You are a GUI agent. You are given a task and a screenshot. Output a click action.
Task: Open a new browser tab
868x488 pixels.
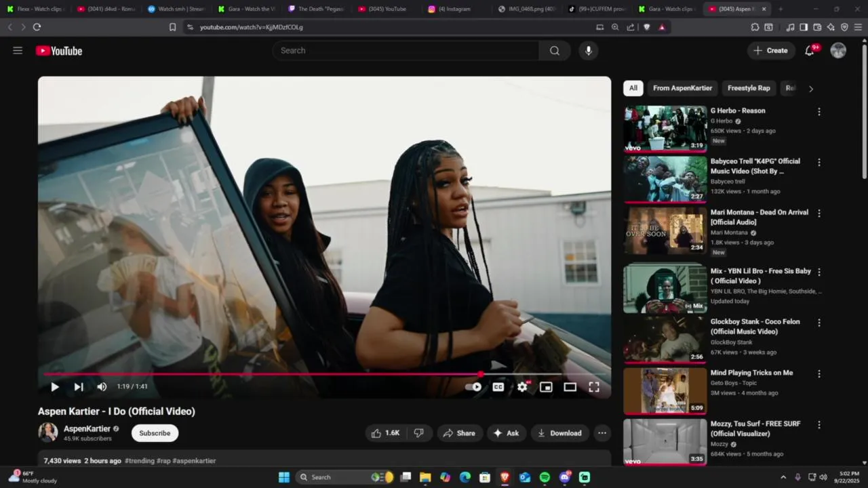pos(781,9)
